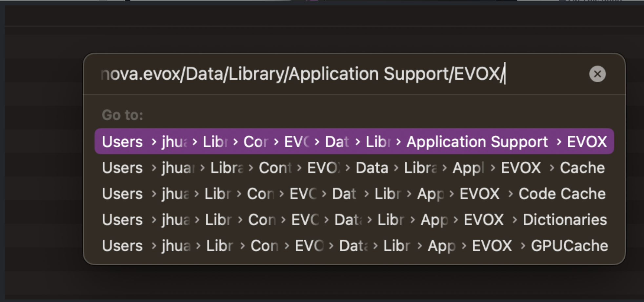Click EVOX segment left of Code Cache

[x=479, y=194]
